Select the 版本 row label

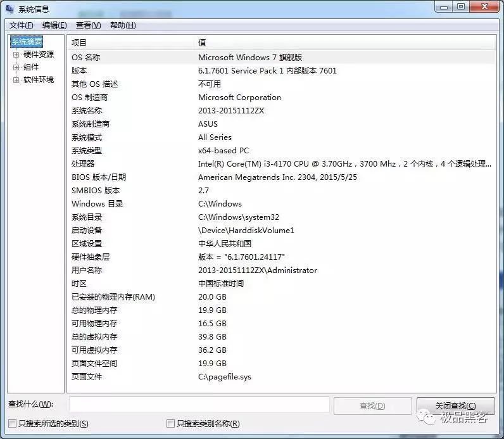79,71
